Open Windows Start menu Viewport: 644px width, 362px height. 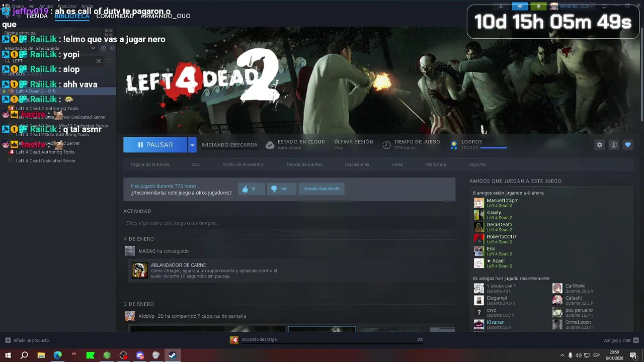[8, 355]
